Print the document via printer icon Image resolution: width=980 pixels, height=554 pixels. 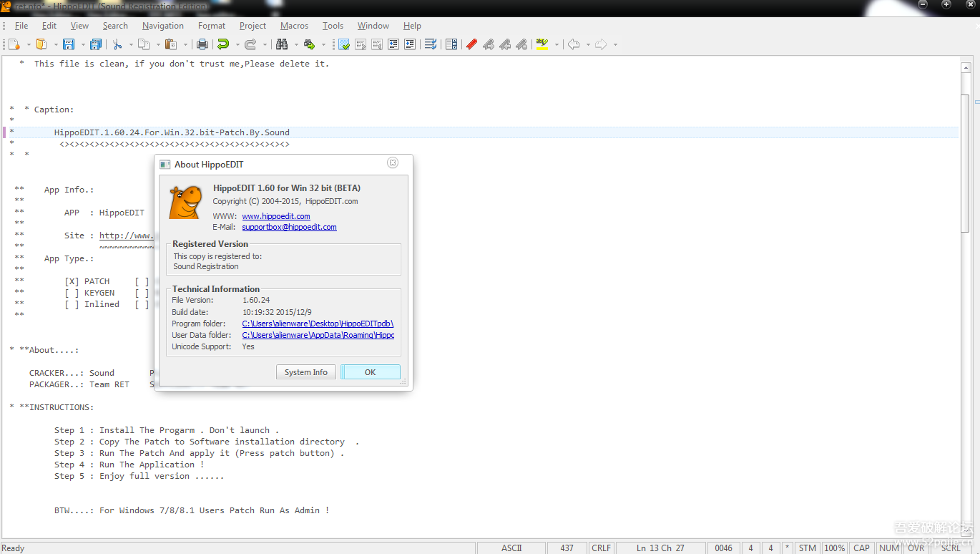coord(202,44)
